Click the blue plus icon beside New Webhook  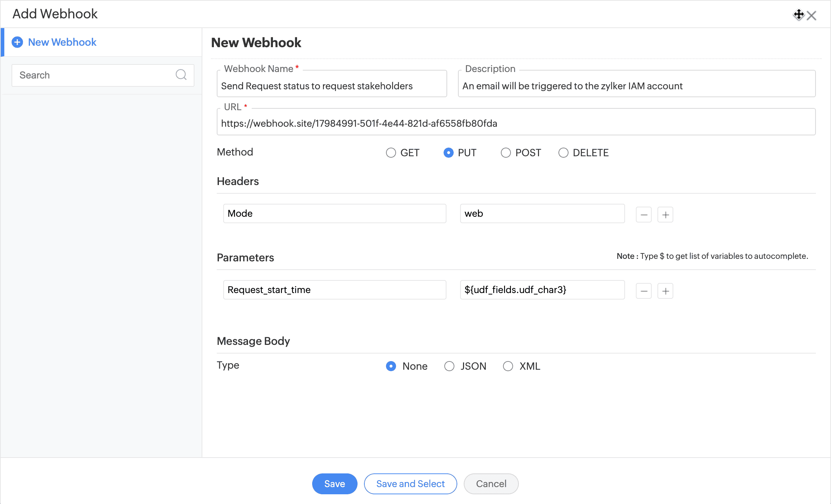pyautogui.click(x=17, y=42)
